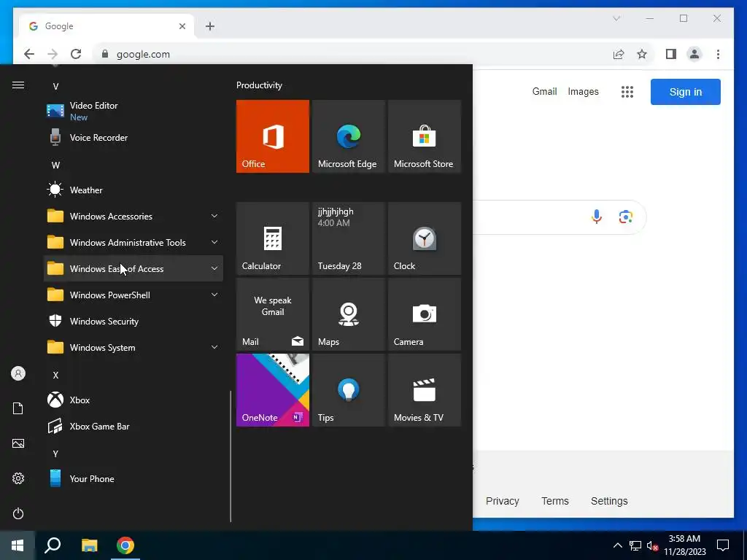747x560 pixels.
Task: Open the Tips tile
Action: [348, 390]
